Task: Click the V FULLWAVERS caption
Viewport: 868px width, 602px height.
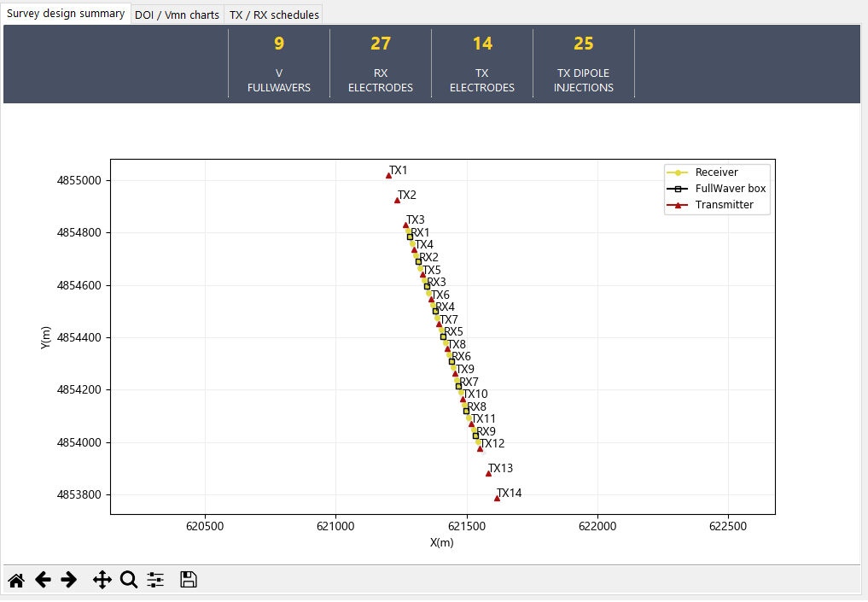Action: (x=279, y=80)
